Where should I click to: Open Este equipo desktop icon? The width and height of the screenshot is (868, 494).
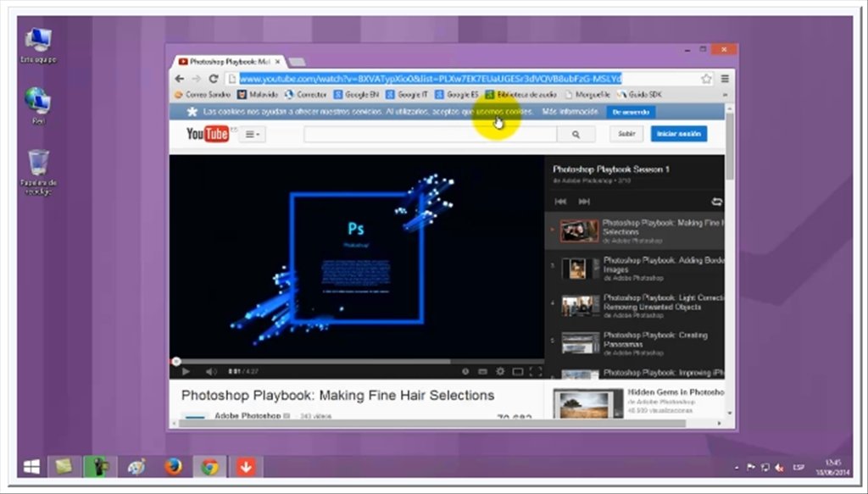tap(38, 46)
